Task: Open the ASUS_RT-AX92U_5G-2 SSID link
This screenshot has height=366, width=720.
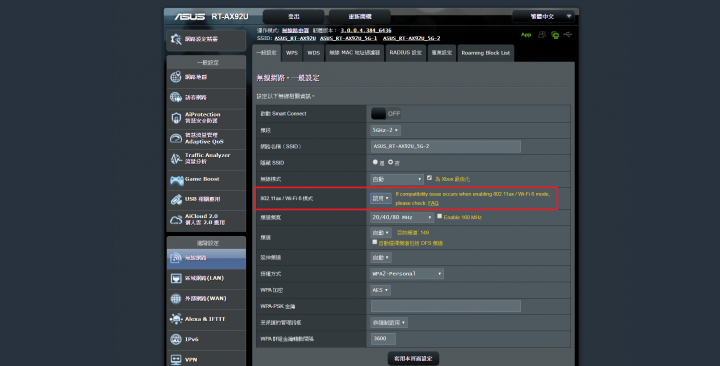Action: 411,38
